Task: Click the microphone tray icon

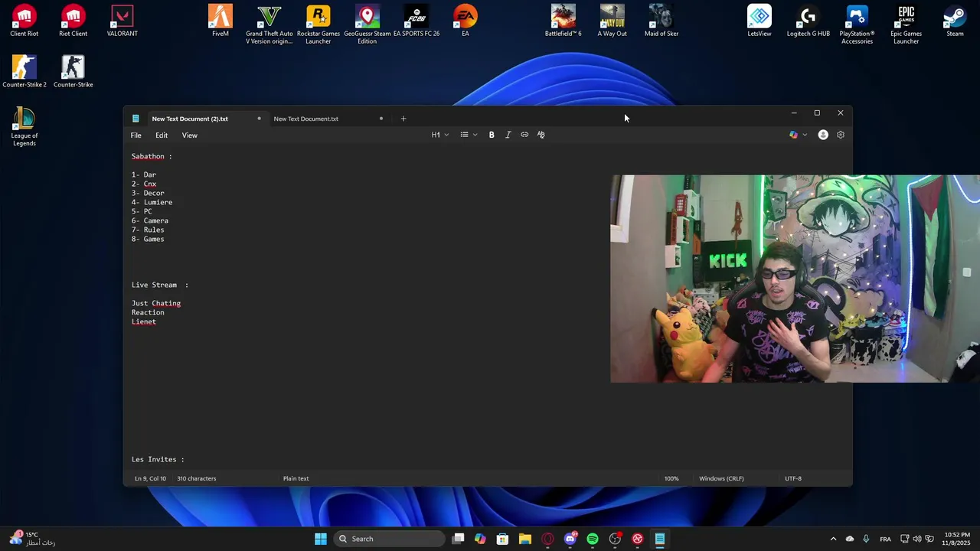Action: (x=866, y=539)
